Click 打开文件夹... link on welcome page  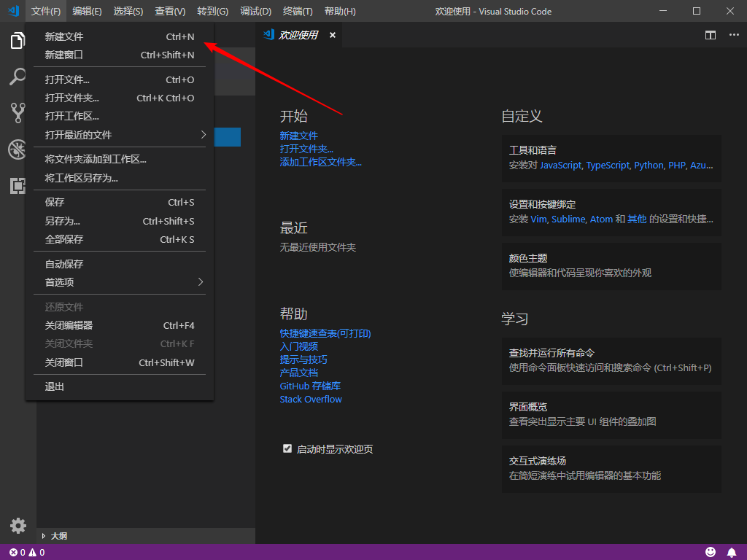[306, 149]
